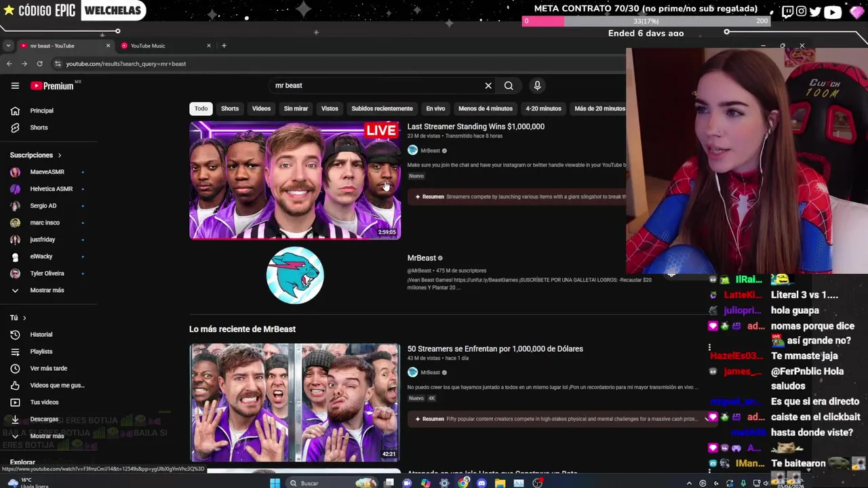The height and width of the screenshot is (488, 868).
Task: Click the magnifier search button
Action: click(x=509, y=85)
